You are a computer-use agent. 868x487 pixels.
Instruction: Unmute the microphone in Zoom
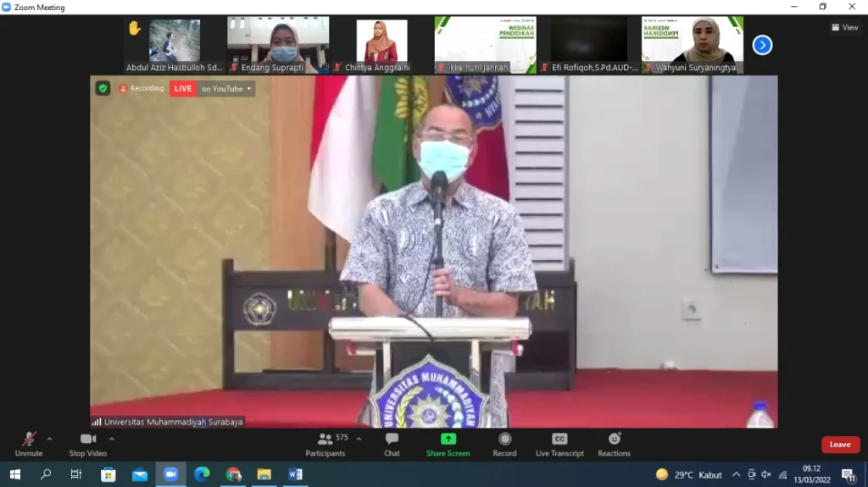pyautogui.click(x=29, y=445)
